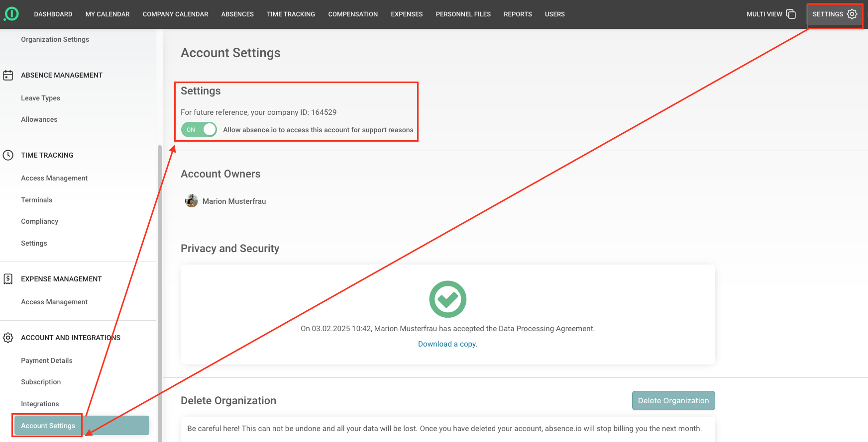Open Integrations in the sidebar
Image resolution: width=868 pixels, height=442 pixels.
point(40,404)
